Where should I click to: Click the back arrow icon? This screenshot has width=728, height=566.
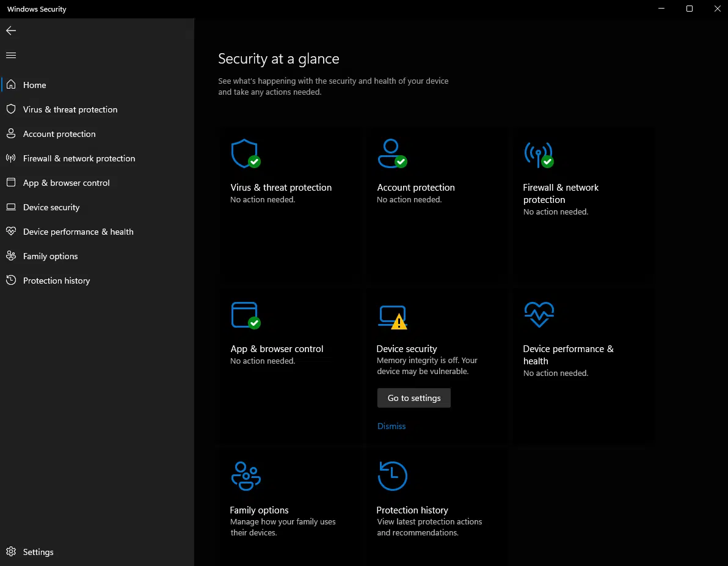[x=11, y=31]
